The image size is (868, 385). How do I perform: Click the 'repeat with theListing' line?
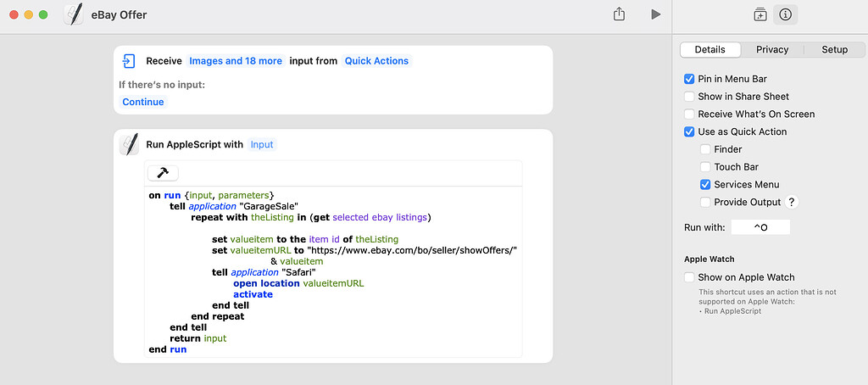click(x=310, y=218)
